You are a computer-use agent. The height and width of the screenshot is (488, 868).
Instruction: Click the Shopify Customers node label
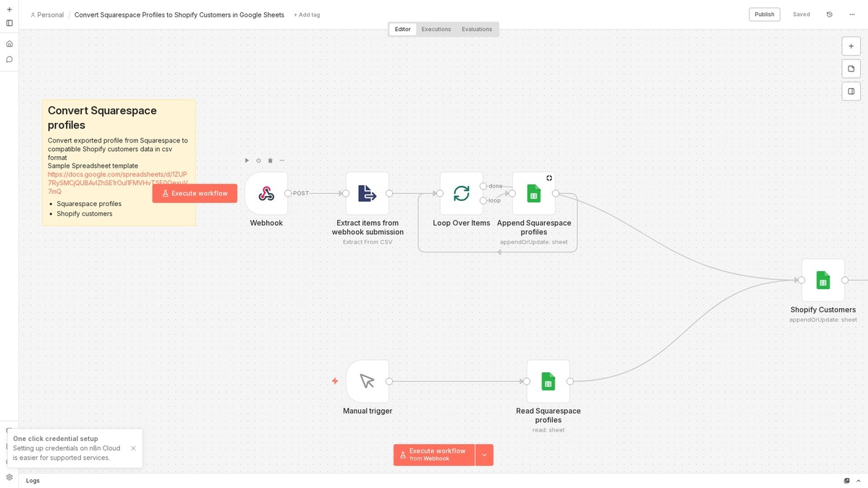[823, 309]
